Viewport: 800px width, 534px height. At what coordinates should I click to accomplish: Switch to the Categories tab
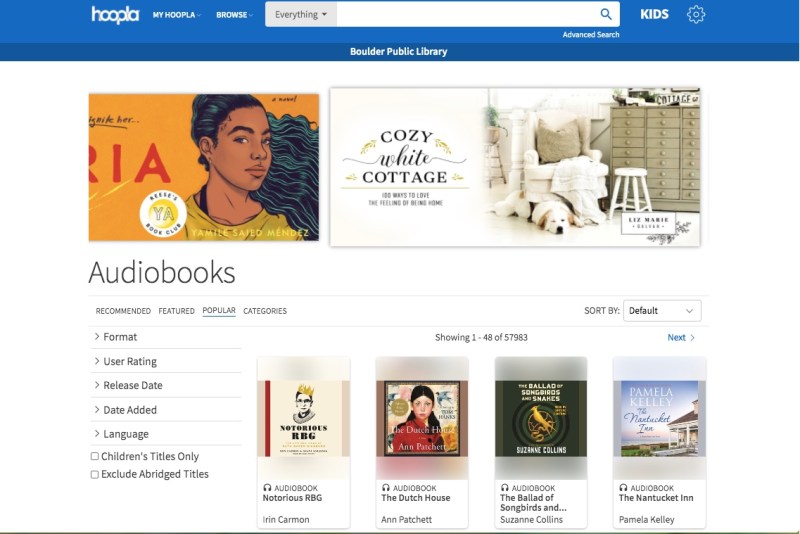(x=265, y=311)
